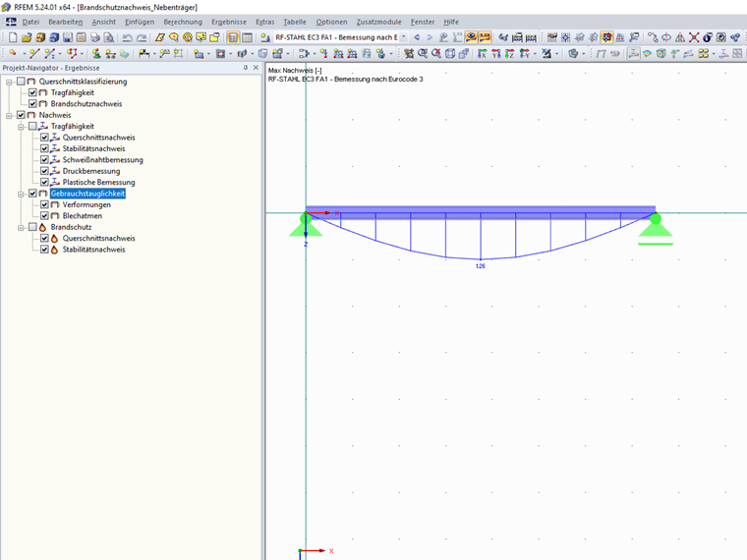The image size is (747, 560).
Task: Click the Save floppy disk icon
Action: pos(68,37)
